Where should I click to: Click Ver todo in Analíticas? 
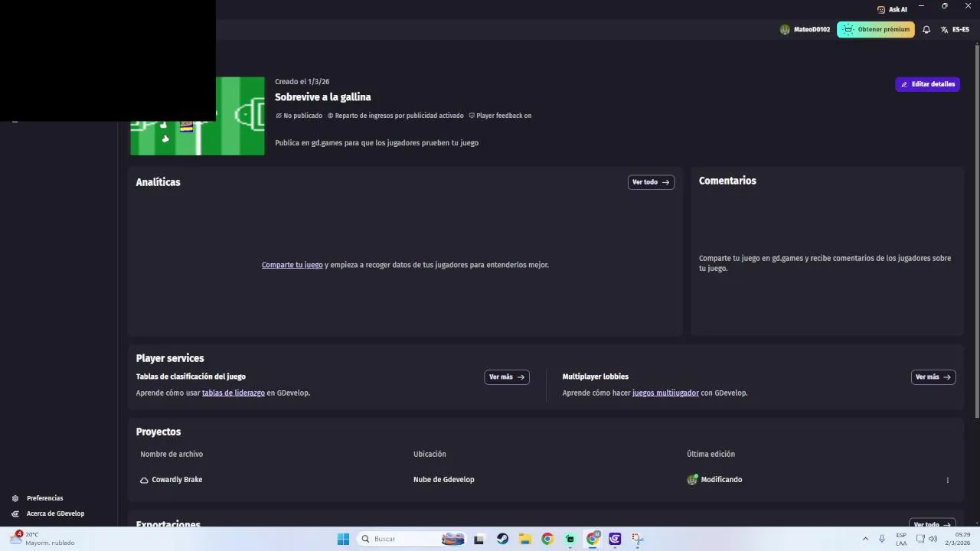tap(651, 182)
